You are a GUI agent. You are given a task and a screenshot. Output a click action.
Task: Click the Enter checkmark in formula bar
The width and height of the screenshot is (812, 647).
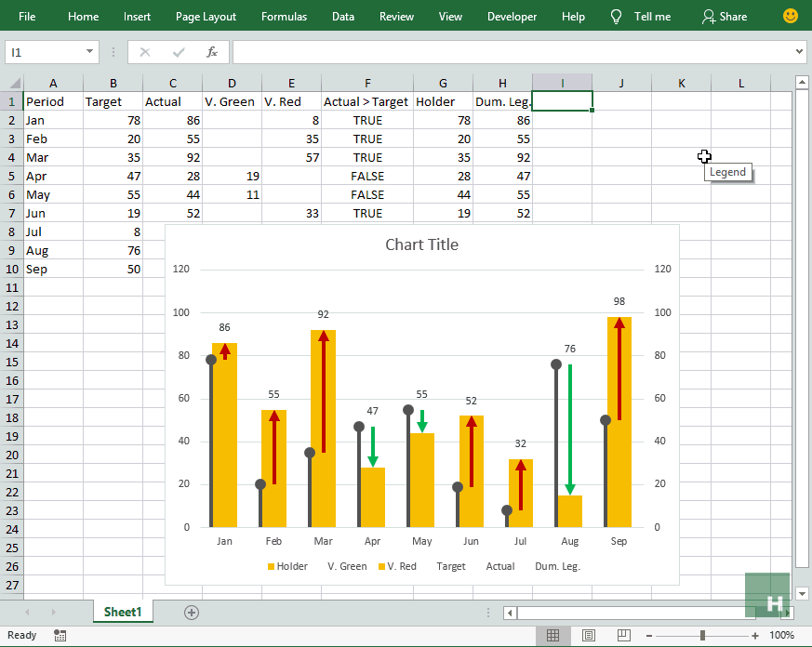click(179, 52)
